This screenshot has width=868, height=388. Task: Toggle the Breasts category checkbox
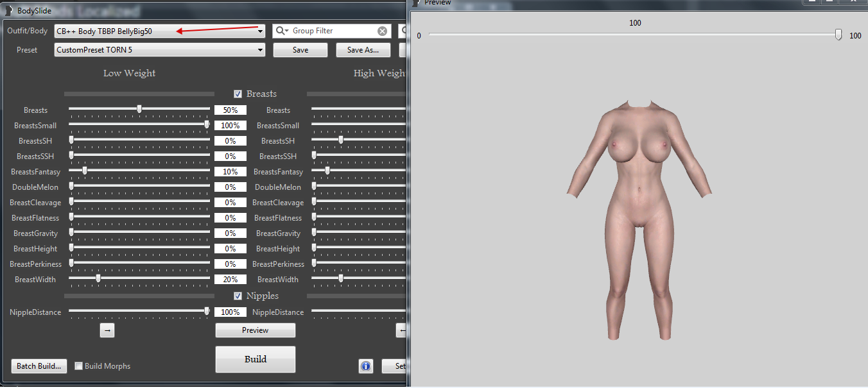click(x=238, y=94)
